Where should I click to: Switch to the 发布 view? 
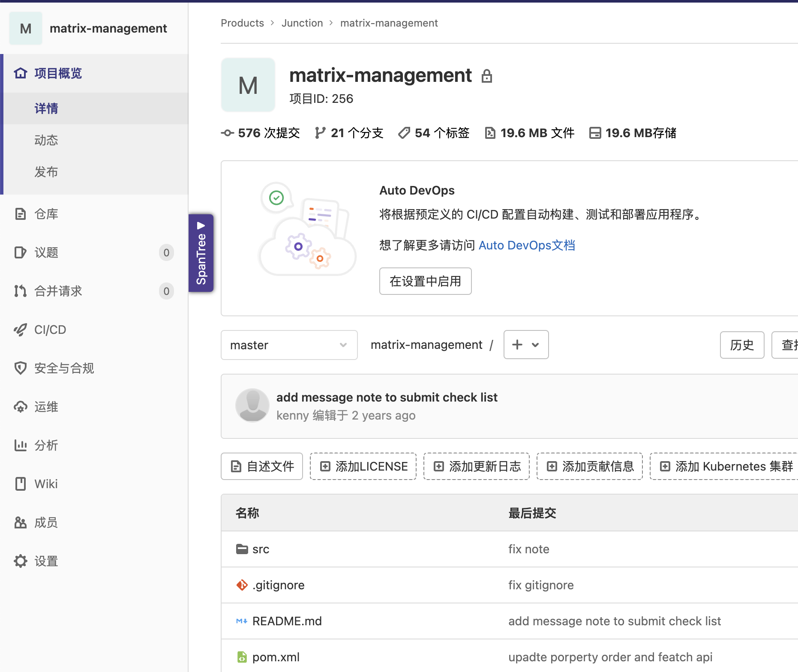(x=46, y=172)
